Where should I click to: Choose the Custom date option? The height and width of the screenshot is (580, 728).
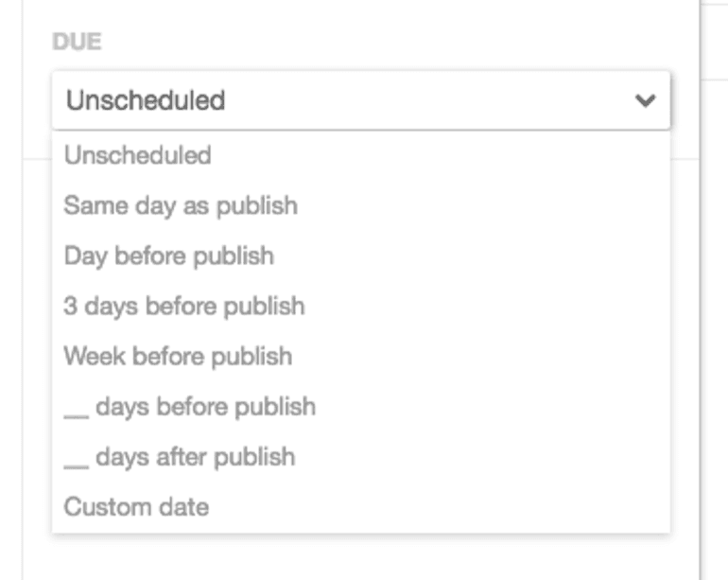coord(135,506)
